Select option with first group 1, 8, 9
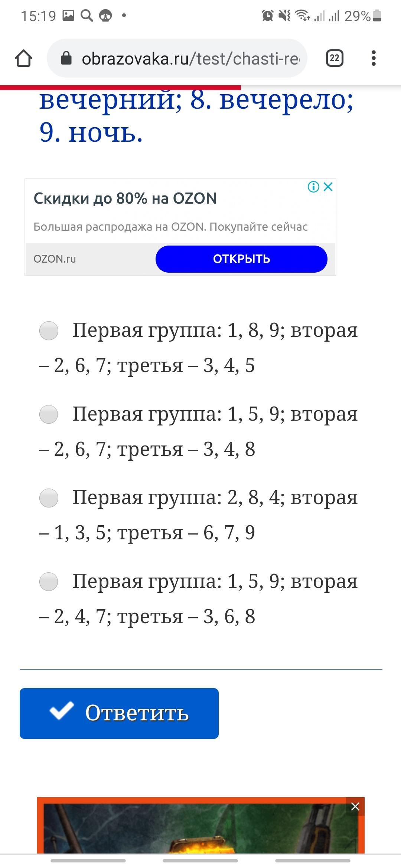The height and width of the screenshot is (868, 401). point(49,331)
